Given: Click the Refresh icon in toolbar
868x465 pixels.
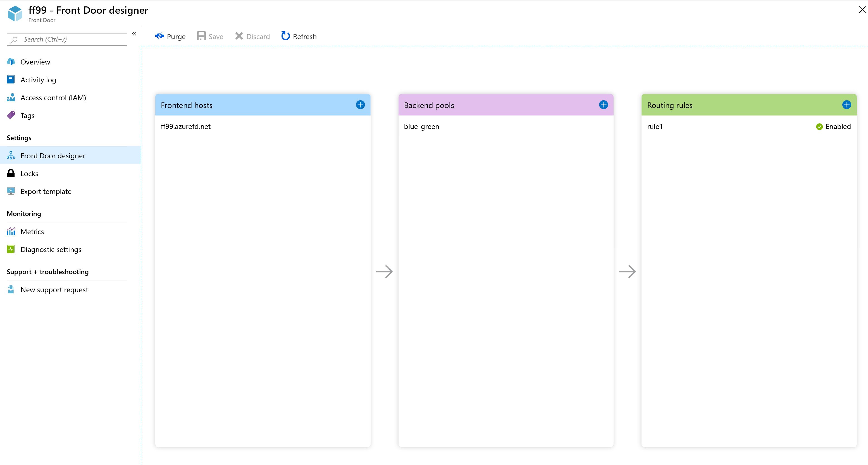Looking at the screenshot, I should tap(285, 36).
